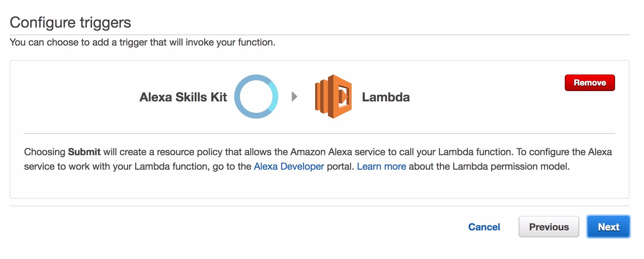
Task: Click the "To configure the Alexa" sentence start
Action: click(x=564, y=152)
